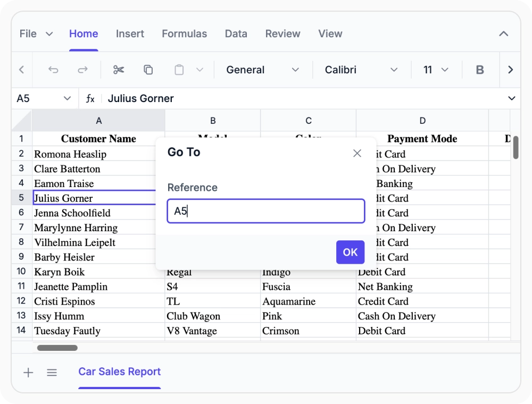Select cell Marylynne Harring
532x404 pixels.
point(94,228)
